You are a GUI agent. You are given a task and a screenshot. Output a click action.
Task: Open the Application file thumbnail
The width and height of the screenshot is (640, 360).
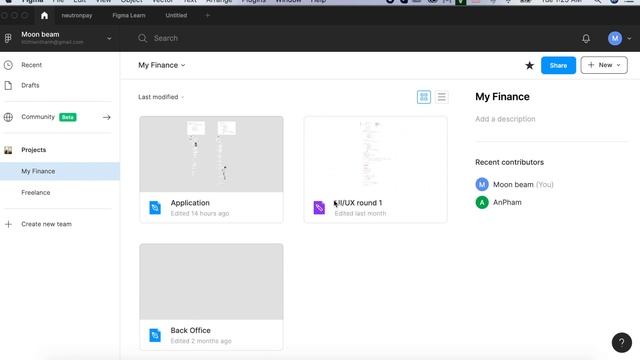pos(211,154)
